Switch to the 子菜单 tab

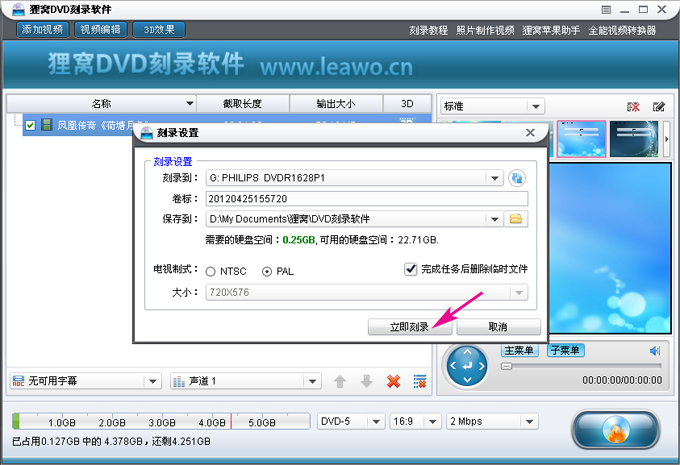click(566, 350)
